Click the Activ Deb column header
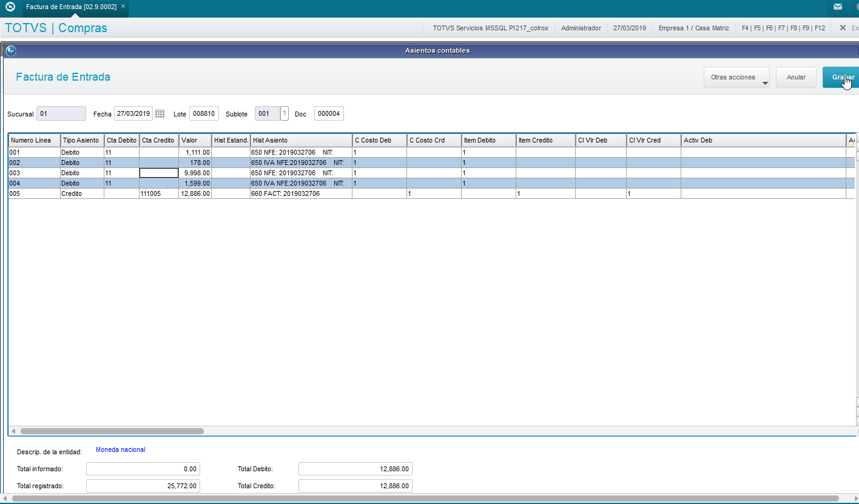This screenshot has height=504, width=859. [764, 140]
